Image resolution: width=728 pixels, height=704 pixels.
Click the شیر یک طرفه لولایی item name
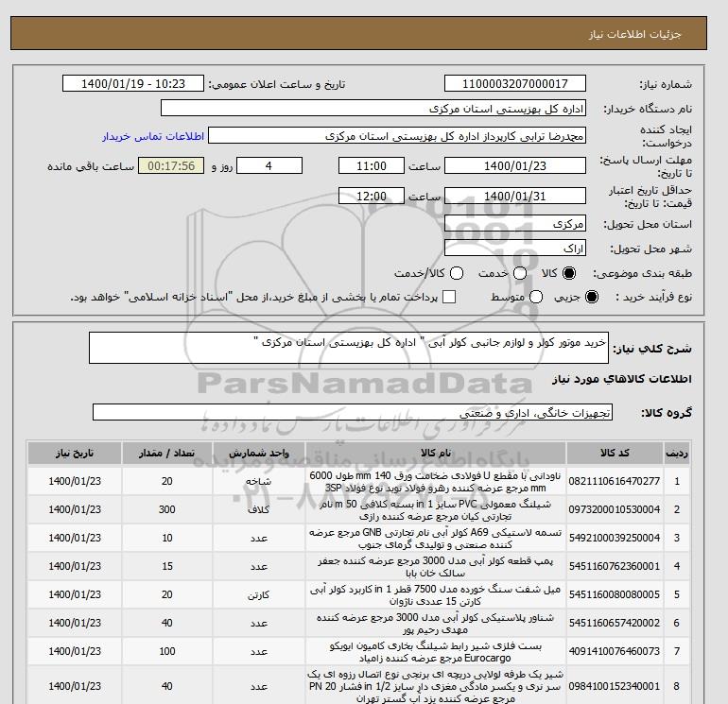pos(436,686)
